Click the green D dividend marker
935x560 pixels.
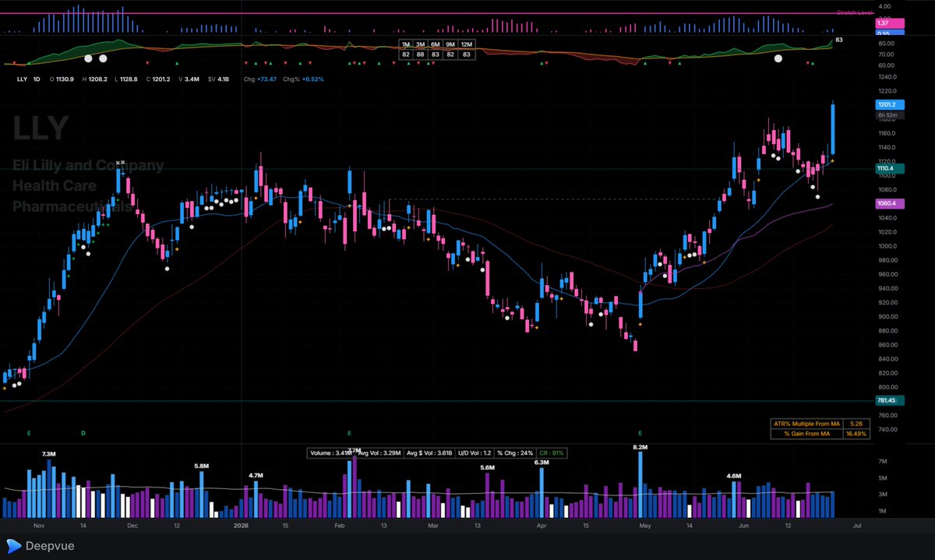click(83, 432)
